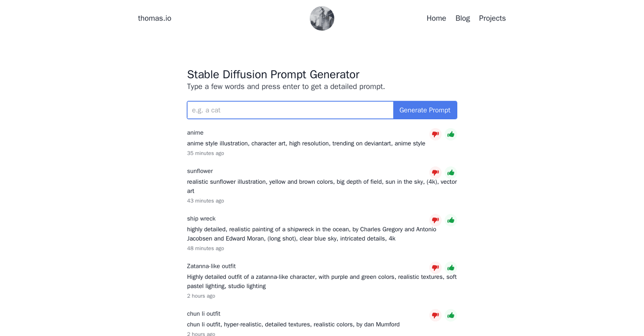Click thumbs down on the chun li outfit prompt
Image resolution: width=644 pixels, height=336 pixels.
(435, 315)
